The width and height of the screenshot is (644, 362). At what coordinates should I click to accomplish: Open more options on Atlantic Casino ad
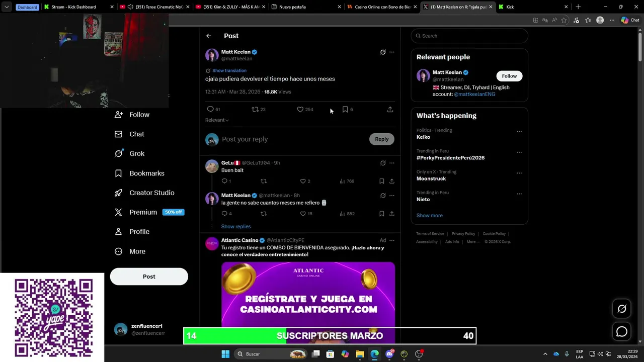point(392,240)
